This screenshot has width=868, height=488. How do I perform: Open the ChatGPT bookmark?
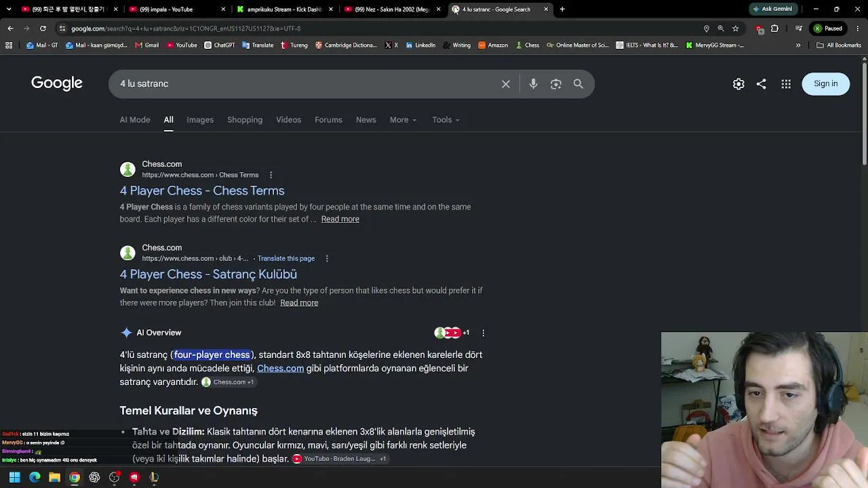click(x=219, y=45)
